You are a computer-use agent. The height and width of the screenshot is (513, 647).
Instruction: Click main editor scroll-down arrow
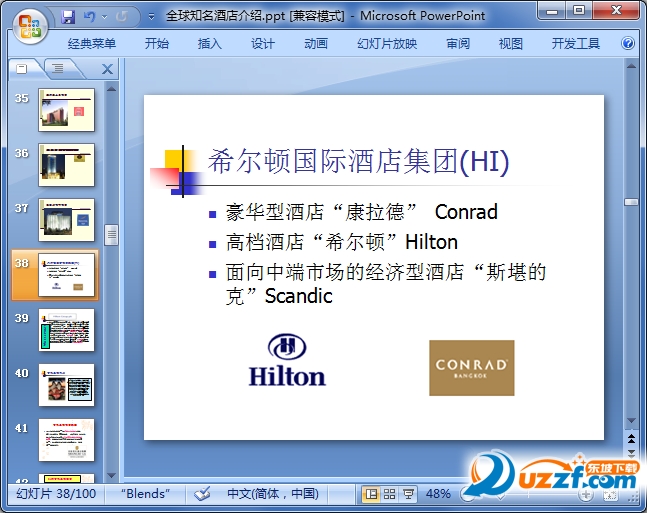631,421
